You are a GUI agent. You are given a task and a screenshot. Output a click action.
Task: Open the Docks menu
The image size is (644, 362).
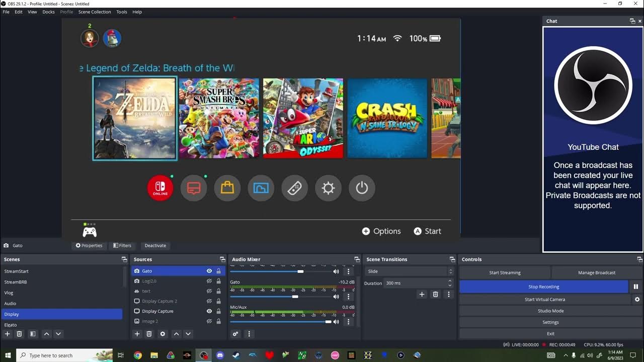pyautogui.click(x=49, y=12)
